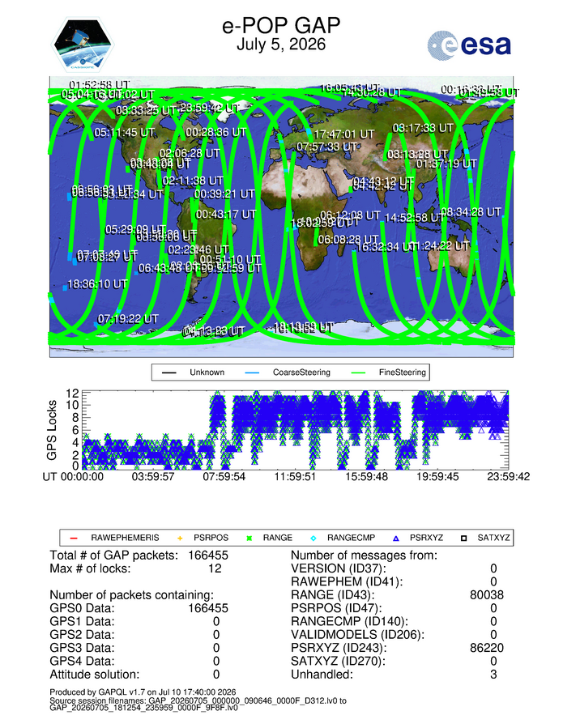Click the e-POP GAP title
The width and height of the screenshot is (563, 728).
[281, 25]
